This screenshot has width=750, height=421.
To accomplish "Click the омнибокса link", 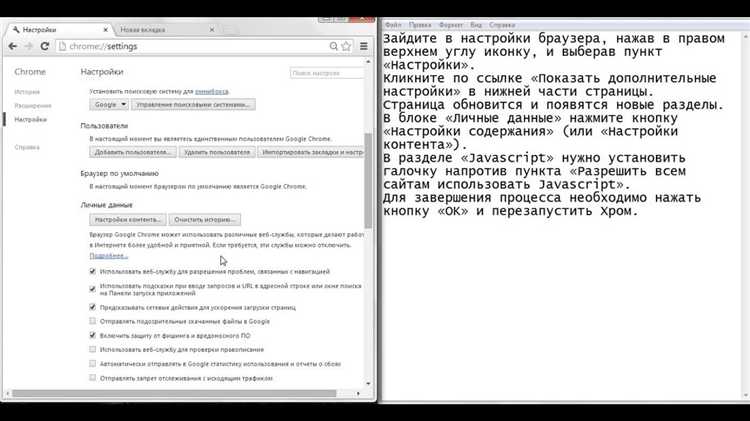I will [211, 91].
